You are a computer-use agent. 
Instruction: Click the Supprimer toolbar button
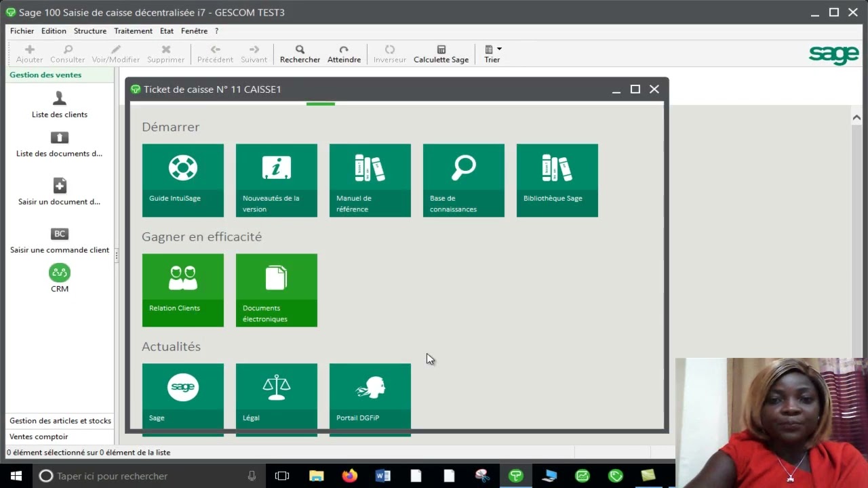[x=166, y=54]
